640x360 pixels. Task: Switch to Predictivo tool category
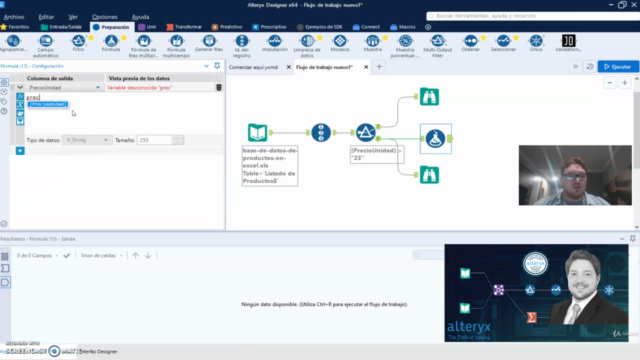pyautogui.click(x=227, y=27)
